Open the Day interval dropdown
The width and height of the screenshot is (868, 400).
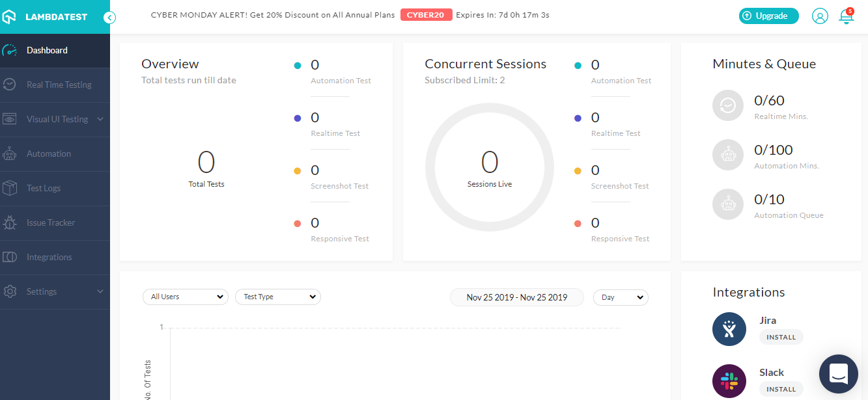[x=621, y=297]
